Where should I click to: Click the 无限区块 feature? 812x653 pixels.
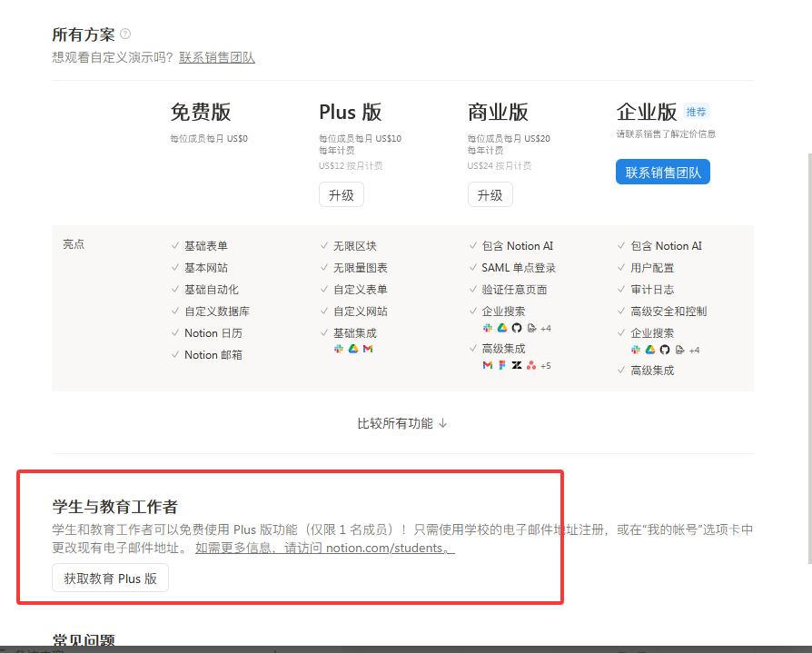click(355, 246)
